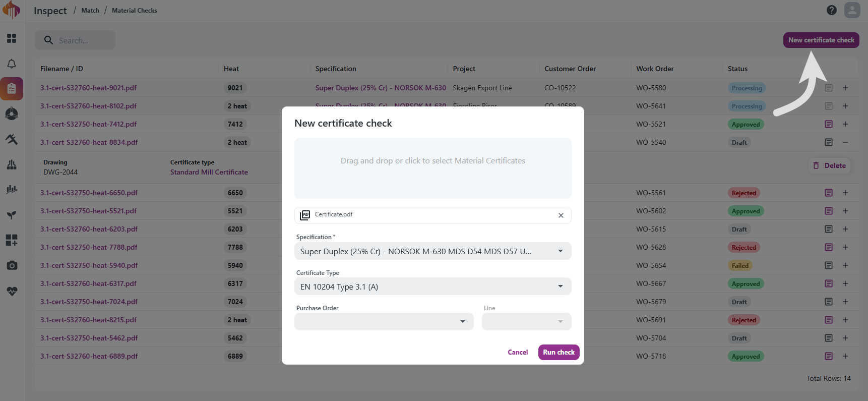Click Drawing DWG-2044 value
Image resolution: width=868 pixels, height=401 pixels.
60,172
